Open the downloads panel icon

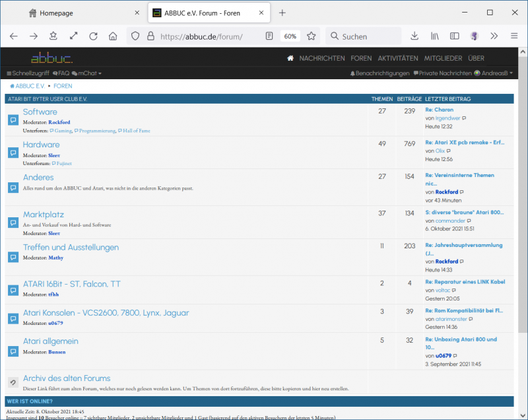pyautogui.click(x=414, y=36)
